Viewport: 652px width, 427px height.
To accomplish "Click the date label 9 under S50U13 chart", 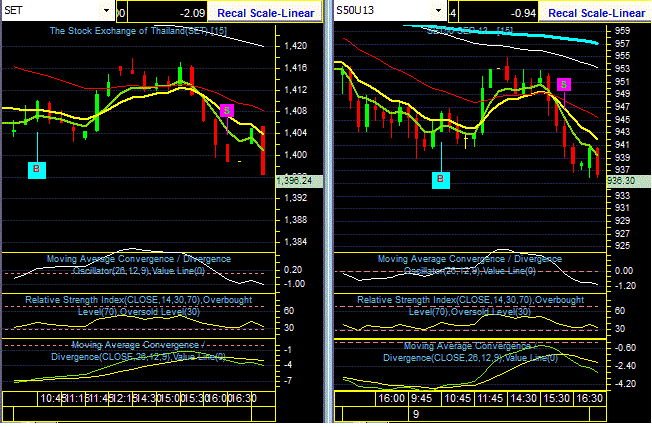I will (416, 415).
